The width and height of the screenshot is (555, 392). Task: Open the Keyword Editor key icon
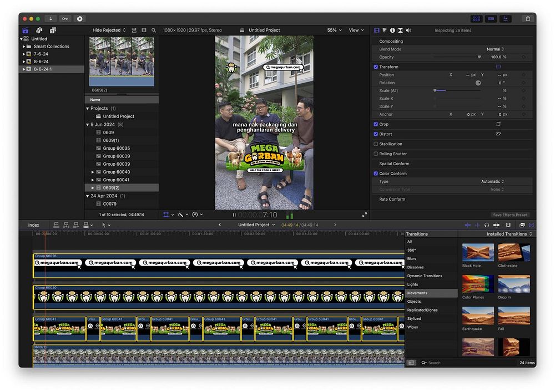65,18
